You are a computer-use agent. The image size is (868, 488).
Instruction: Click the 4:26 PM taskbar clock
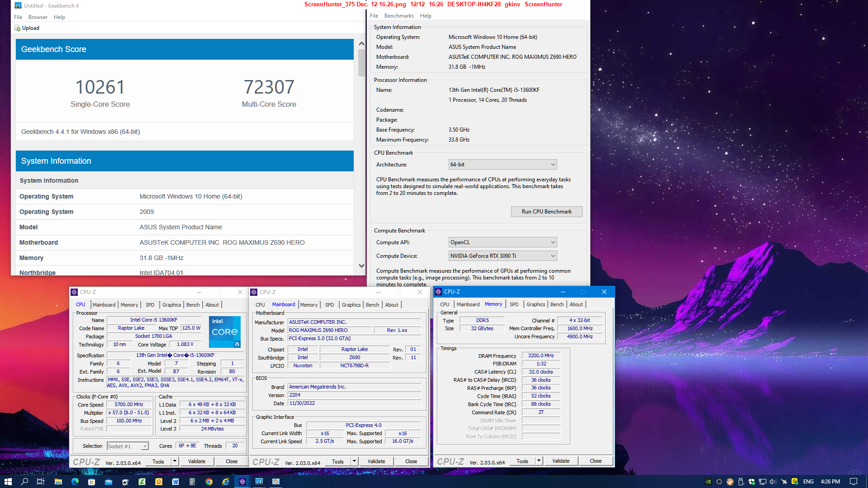coord(830,482)
